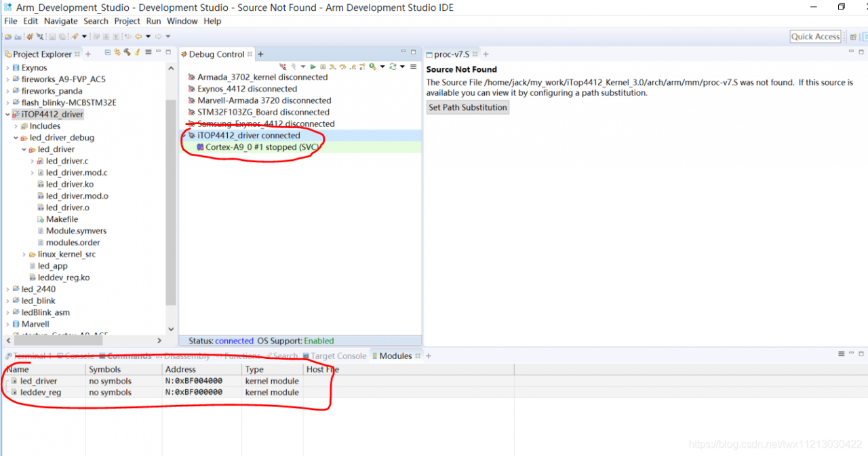The width and height of the screenshot is (868, 456).
Task: Open the Forward history dropdown arrow
Action: (x=168, y=37)
